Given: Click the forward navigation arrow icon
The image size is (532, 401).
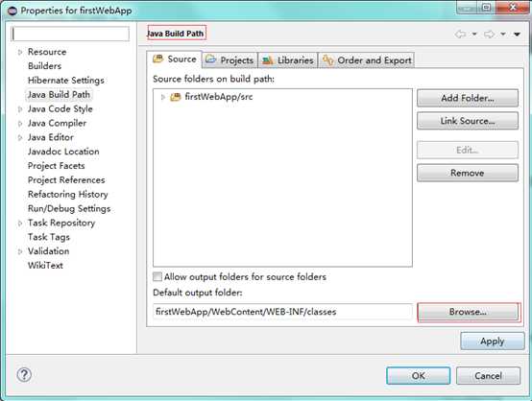Looking at the screenshot, I should click(x=489, y=34).
